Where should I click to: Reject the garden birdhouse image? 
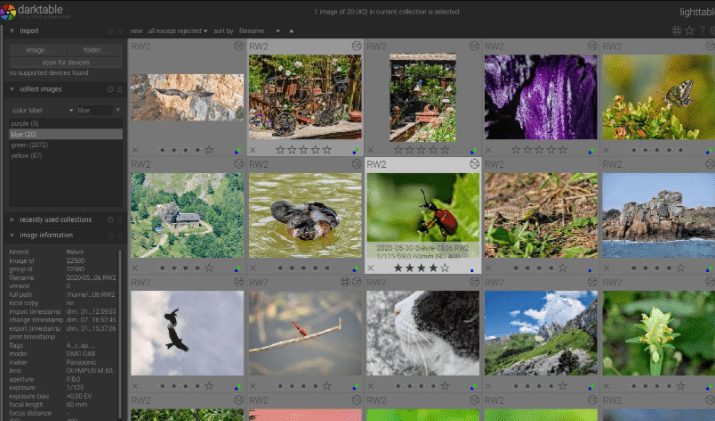371,150
